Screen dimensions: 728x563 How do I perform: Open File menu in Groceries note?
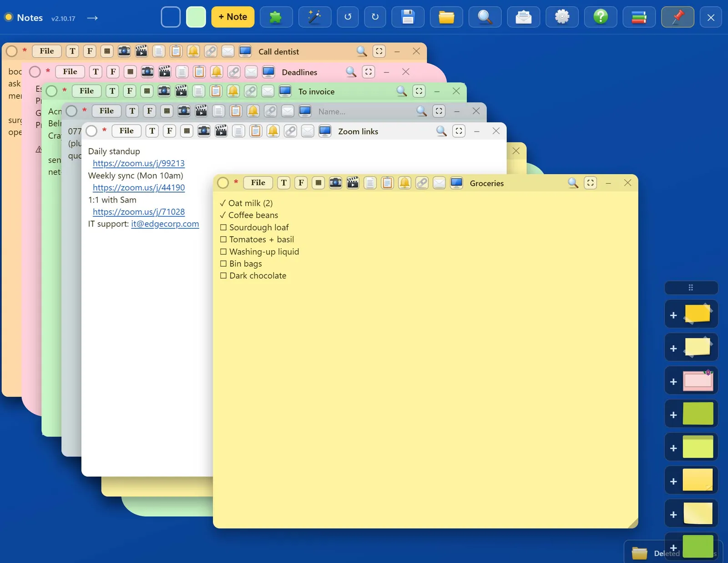point(258,183)
